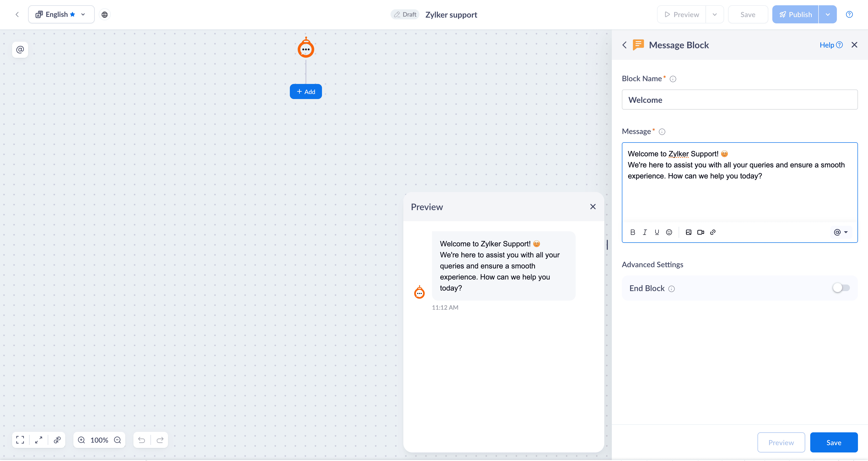868x461 pixels.
Task: Insert a hyperlink into the message
Action: (713, 232)
